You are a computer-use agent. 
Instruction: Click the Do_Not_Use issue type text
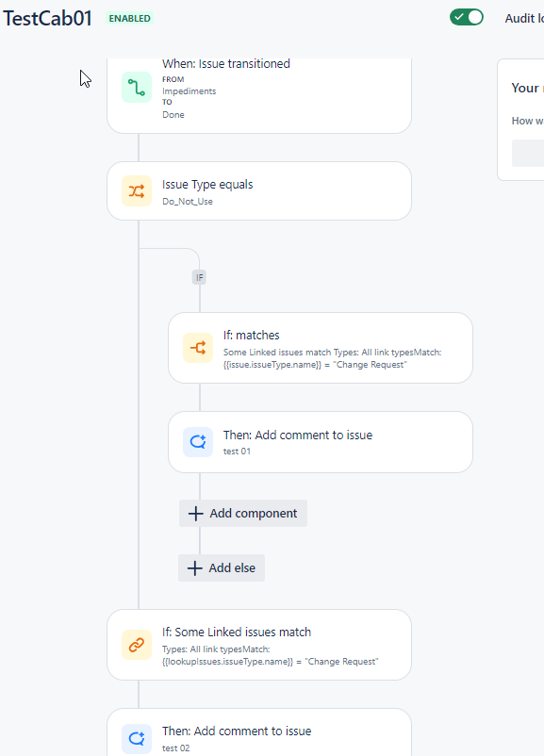coord(187,202)
